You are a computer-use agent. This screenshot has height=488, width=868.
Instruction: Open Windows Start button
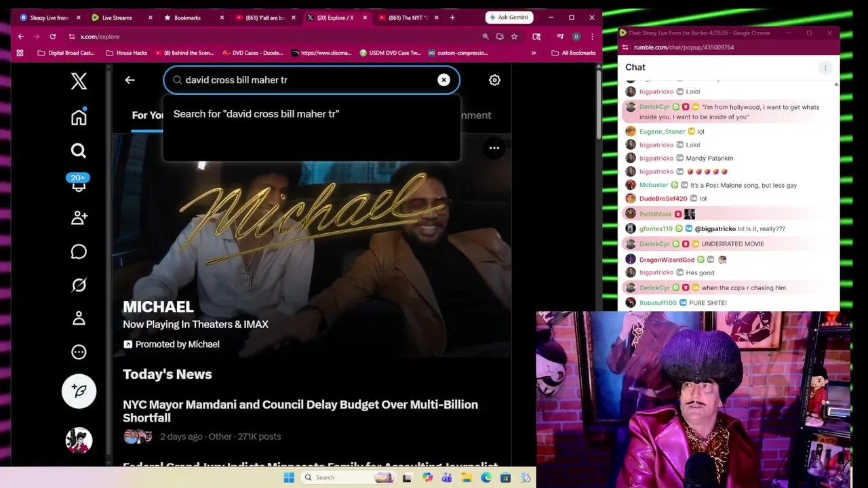coord(289,478)
